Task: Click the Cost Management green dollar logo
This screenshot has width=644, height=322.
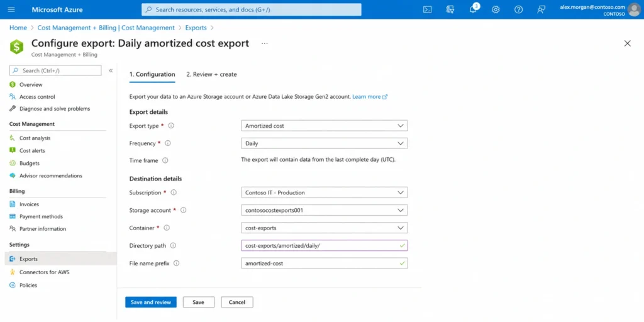Action: pyautogui.click(x=17, y=47)
